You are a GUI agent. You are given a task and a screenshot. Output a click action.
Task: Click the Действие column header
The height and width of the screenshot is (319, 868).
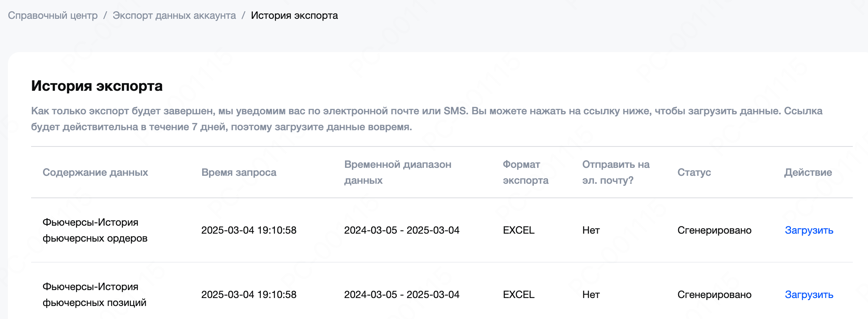[x=808, y=173]
